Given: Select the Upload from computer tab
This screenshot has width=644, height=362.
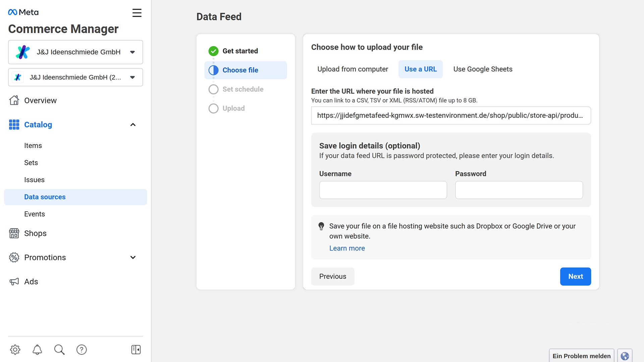Looking at the screenshot, I should [x=353, y=69].
